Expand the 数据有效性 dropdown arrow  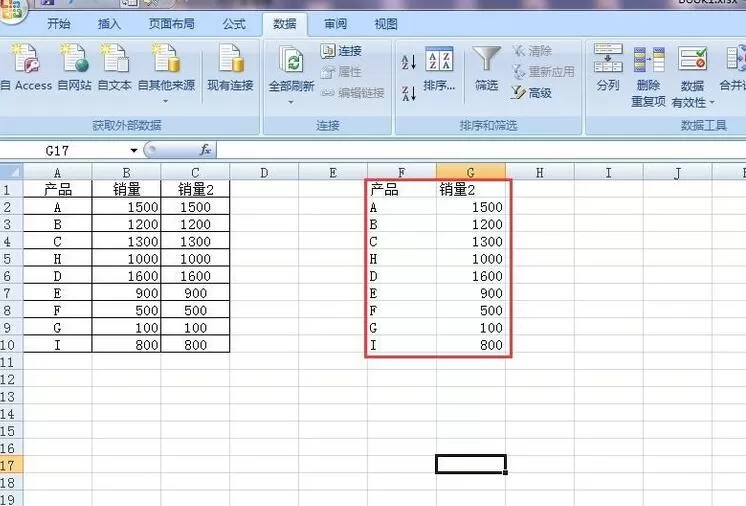(712, 102)
